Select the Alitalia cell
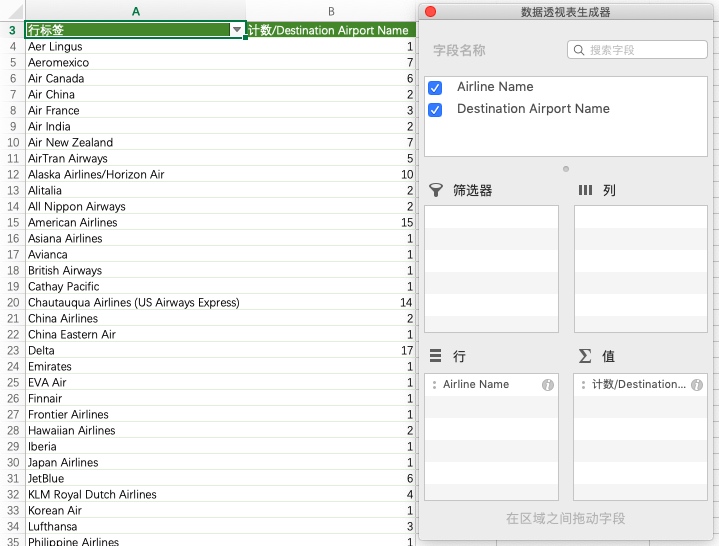719x546 pixels. point(136,190)
